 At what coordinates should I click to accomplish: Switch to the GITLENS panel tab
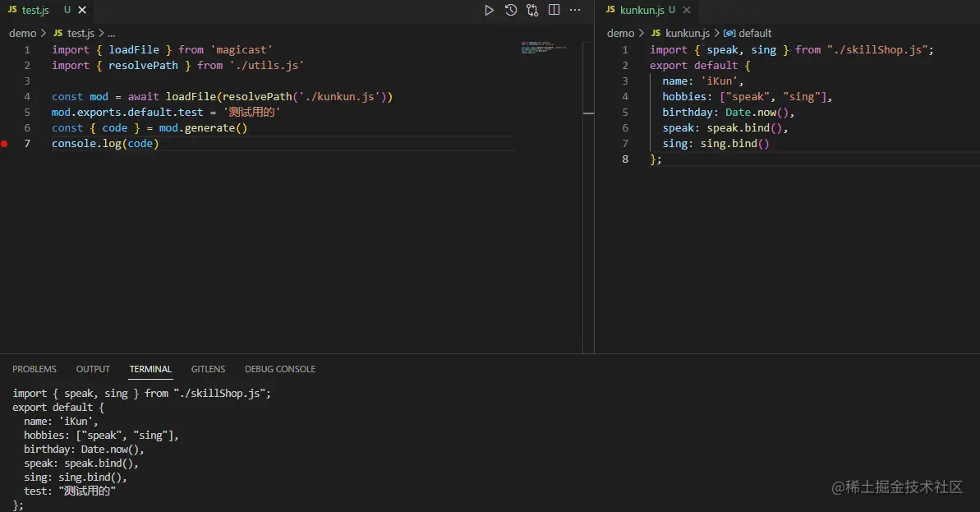[x=208, y=369]
